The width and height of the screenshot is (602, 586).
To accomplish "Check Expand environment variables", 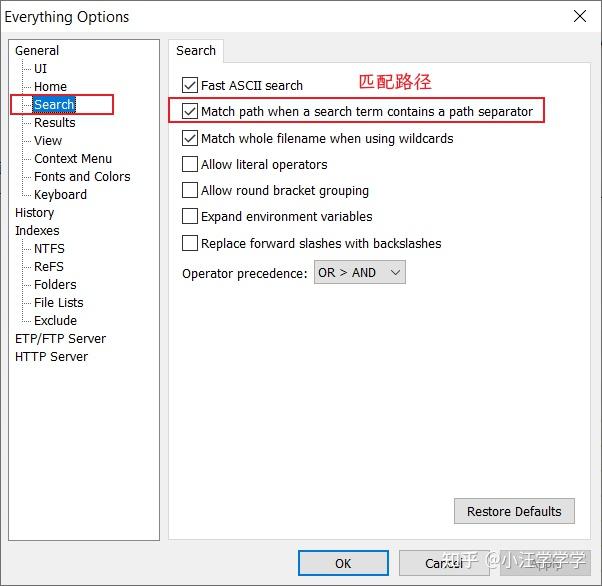I will pyautogui.click(x=190, y=217).
